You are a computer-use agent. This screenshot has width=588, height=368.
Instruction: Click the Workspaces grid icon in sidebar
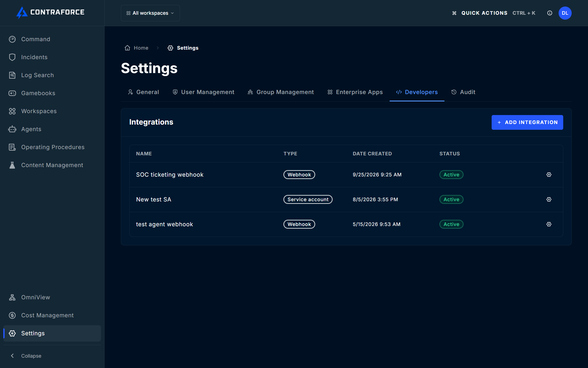12,111
